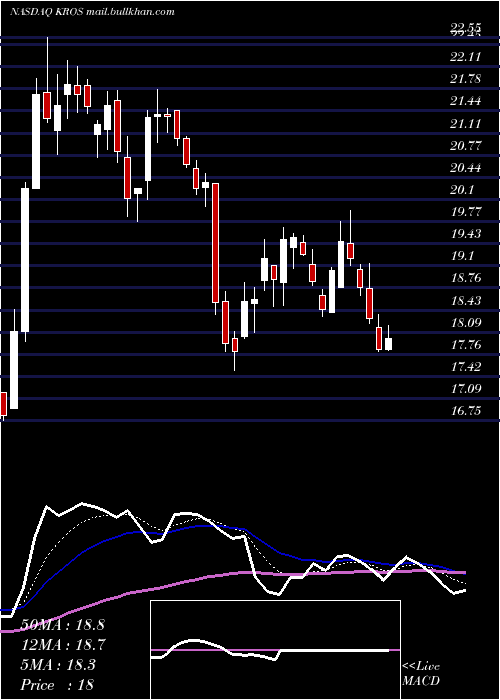Click the 21.44 price axis label
500x700 pixels.
466,101
